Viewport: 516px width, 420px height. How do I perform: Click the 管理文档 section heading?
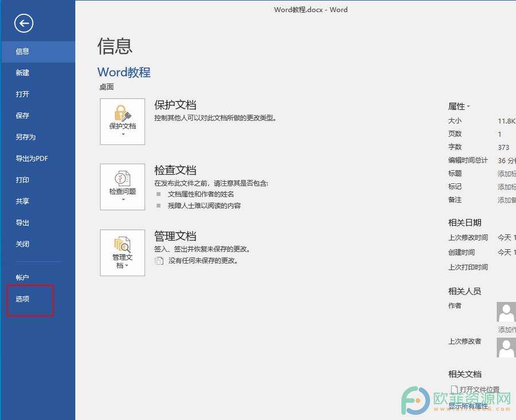(x=175, y=236)
